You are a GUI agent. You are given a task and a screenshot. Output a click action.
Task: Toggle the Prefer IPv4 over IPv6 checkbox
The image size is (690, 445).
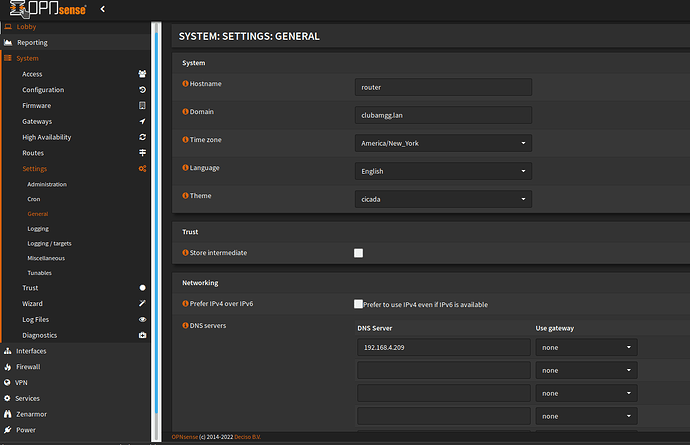pos(358,304)
